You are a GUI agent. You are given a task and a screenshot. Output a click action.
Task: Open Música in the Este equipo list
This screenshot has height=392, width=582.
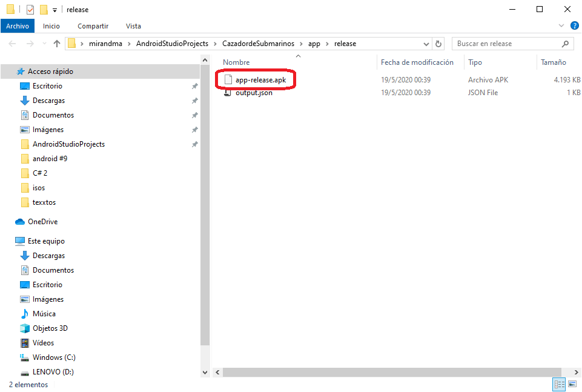[44, 314]
